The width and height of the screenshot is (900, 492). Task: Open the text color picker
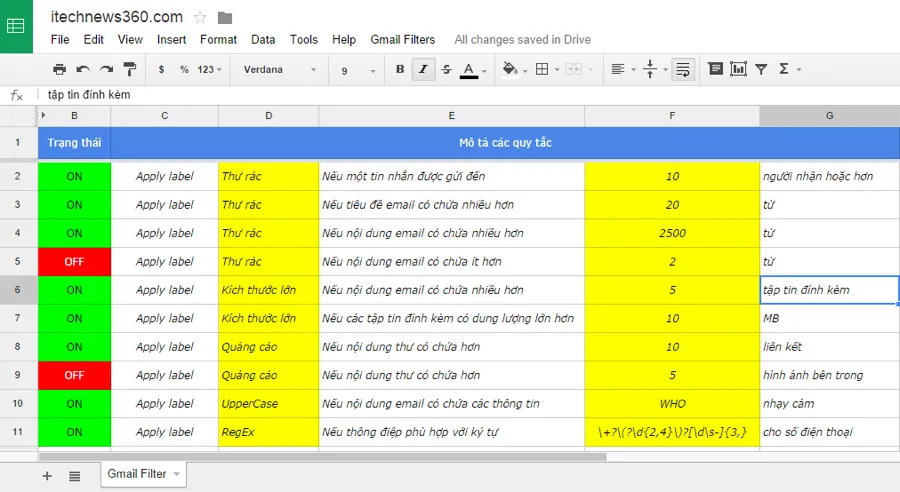pyautogui.click(x=473, y=69)
